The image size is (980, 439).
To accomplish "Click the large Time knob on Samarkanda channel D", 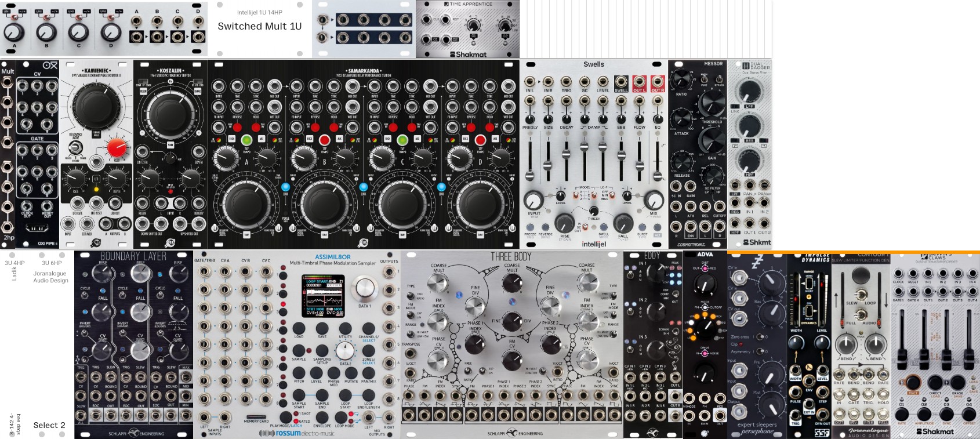I will pos(481,204).
